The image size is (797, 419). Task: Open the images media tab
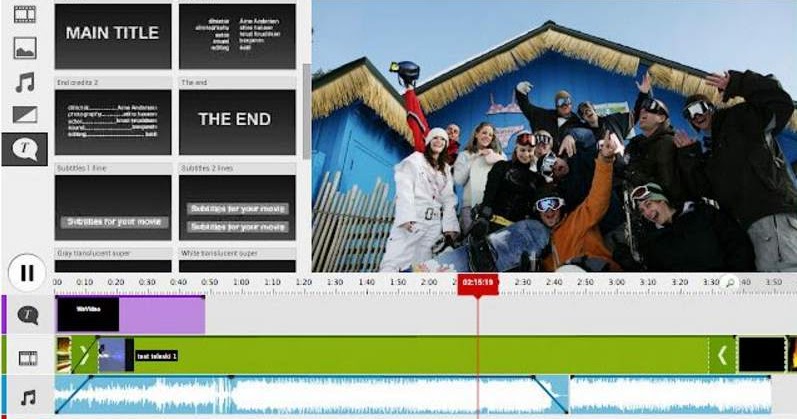[x=25, y=48]
